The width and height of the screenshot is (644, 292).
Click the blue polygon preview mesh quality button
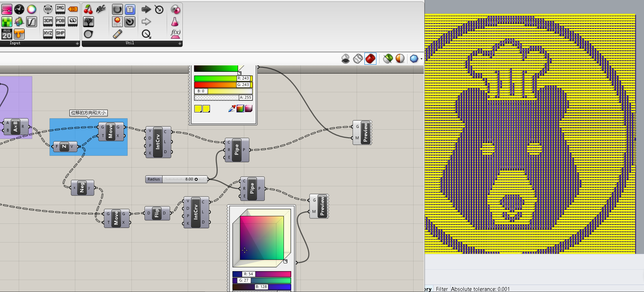click(414, 59)
